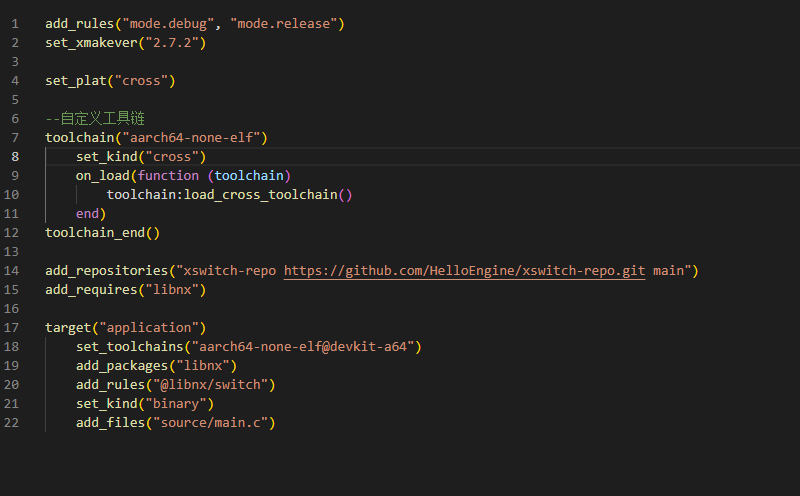800x496 pixels.
Task: Click add_rules("@libnx/switch") text
Action: (x=176, y=384)
